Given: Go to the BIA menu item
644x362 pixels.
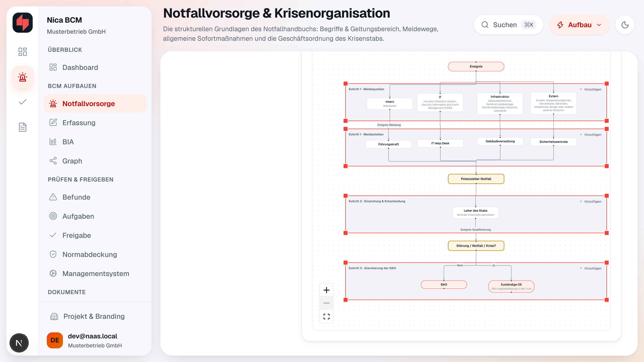Looking at the screenshot, I should 95,142.
